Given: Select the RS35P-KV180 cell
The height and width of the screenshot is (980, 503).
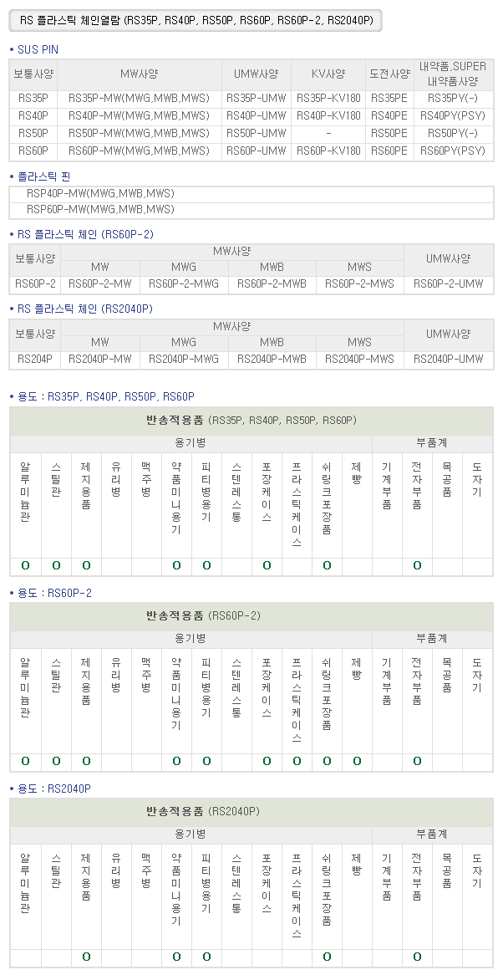Looking at the screenshot, I should click(x=328, y=98).
